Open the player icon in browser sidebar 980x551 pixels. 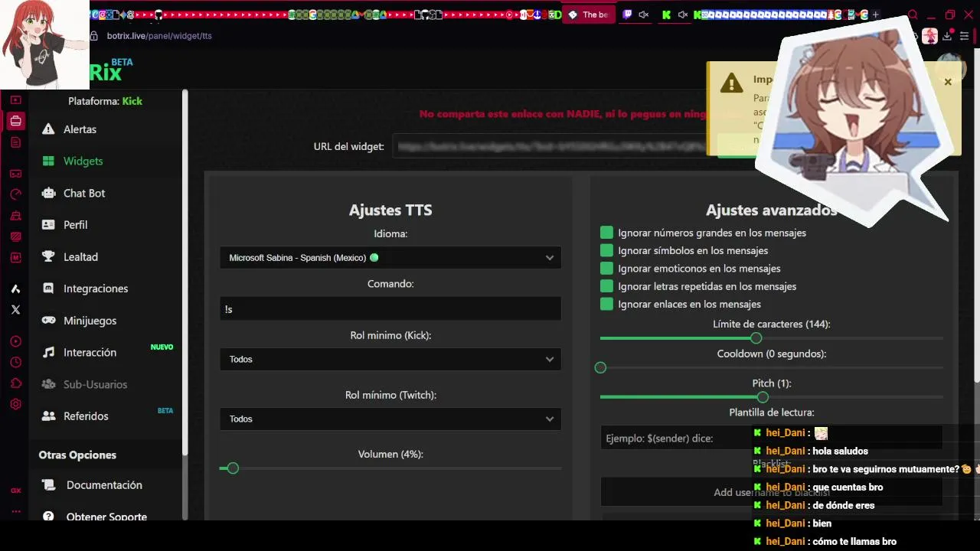tap(15, 341)
